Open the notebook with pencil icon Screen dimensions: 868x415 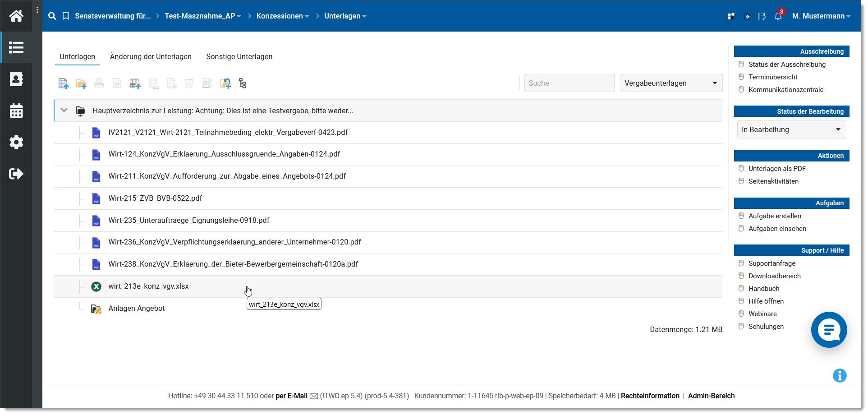[x=762, y=16]
